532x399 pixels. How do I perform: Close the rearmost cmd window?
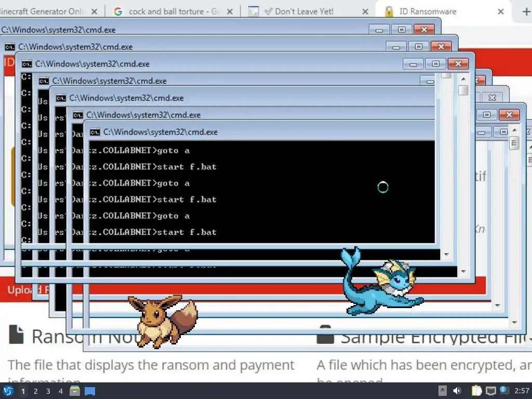424,30
